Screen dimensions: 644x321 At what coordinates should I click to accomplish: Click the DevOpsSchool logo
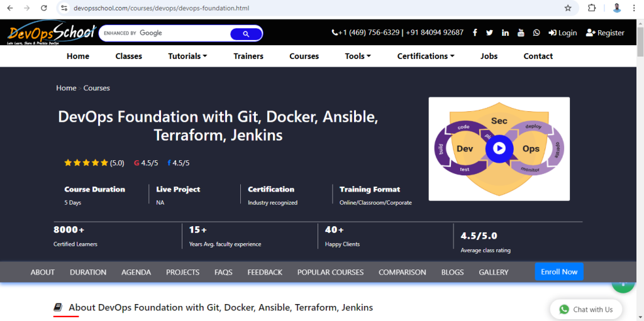(x=51, y=33)
